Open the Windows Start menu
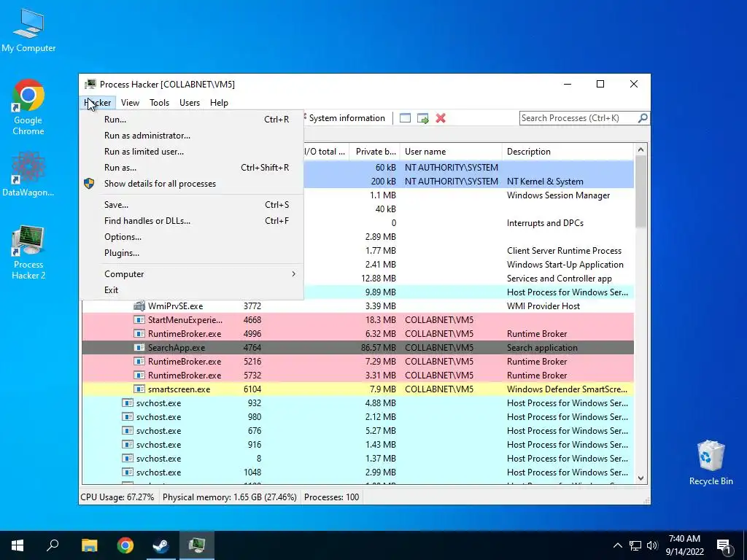This screenshot has width=747, height=560. click(18, 545)
